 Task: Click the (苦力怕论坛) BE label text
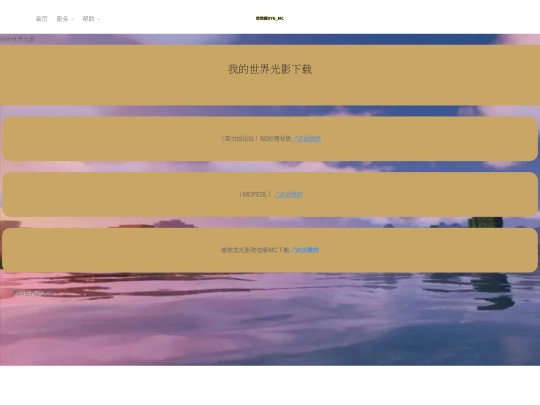(255, 139)
